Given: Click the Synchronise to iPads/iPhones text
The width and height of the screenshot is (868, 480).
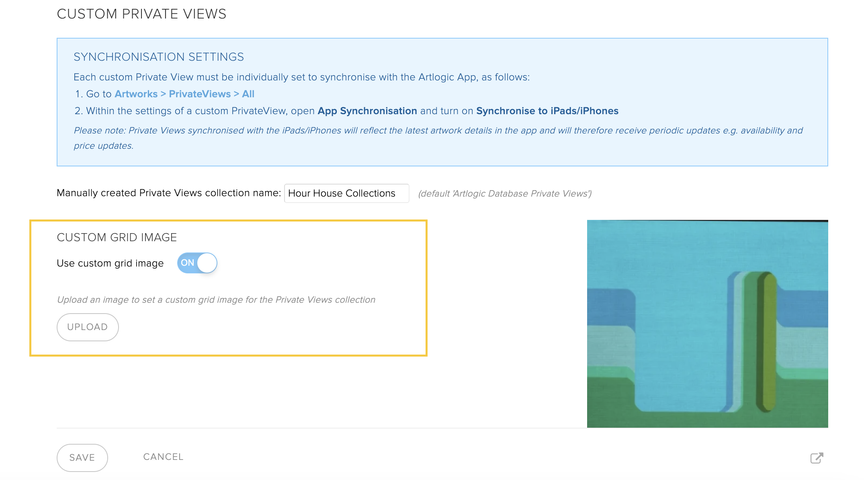Looking at the screenshot, I should click(547, 111).
